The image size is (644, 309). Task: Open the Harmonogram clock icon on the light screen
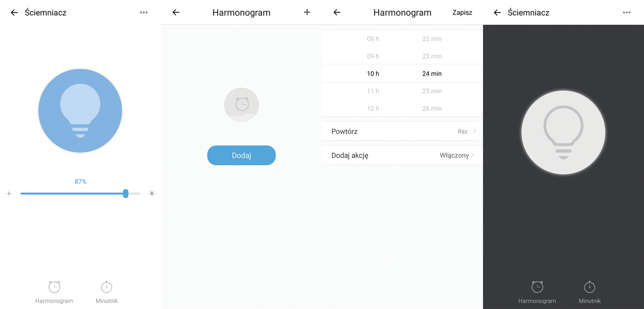click(x=54, y=287)
